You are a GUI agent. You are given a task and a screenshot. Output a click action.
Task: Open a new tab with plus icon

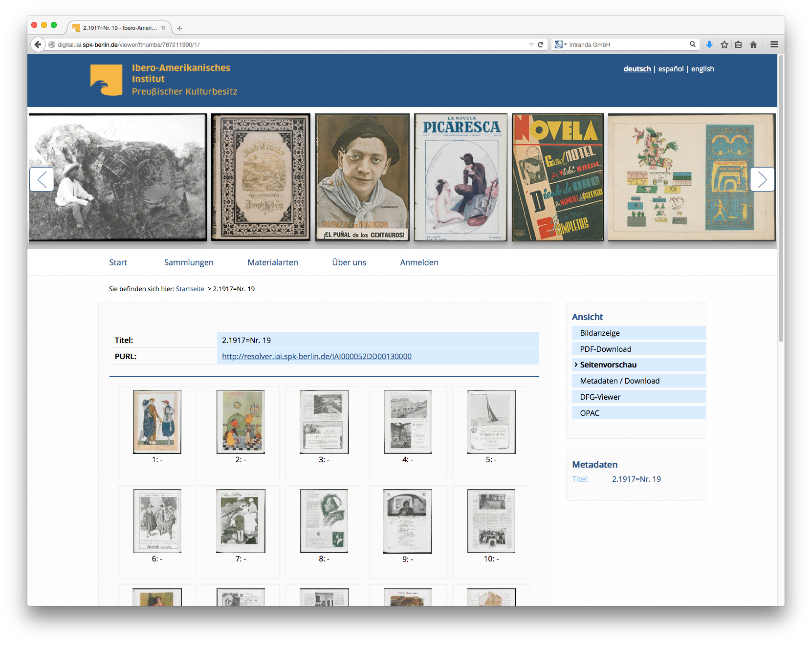(x=179, y=28)
